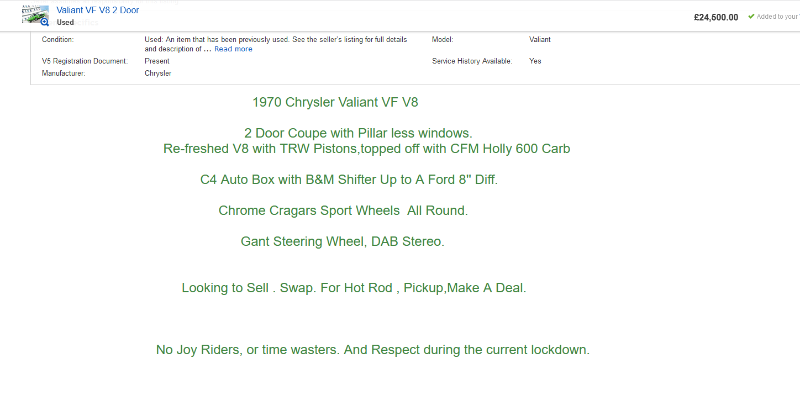Screen dimensions: 800x416
Task: Click the 'Valiant' model value
Action: 540,39
